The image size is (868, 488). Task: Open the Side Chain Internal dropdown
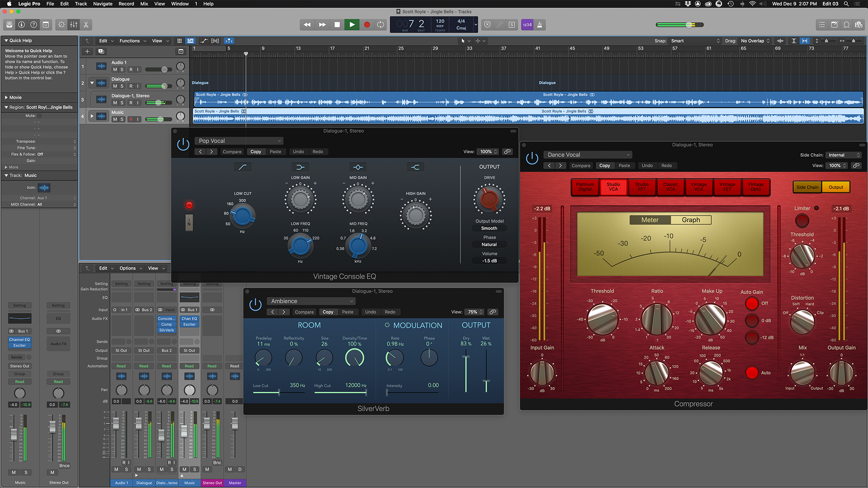click(844, 155)
